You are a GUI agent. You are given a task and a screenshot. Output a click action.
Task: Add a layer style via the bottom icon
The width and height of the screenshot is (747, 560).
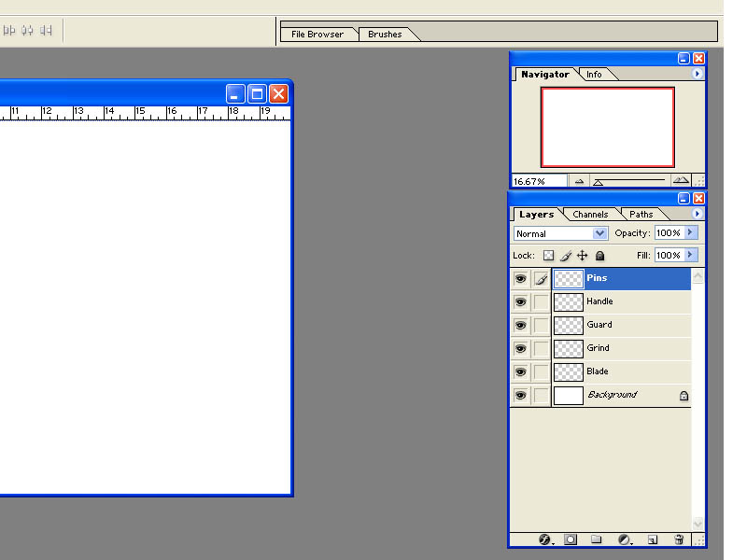[x=544, y=539]
